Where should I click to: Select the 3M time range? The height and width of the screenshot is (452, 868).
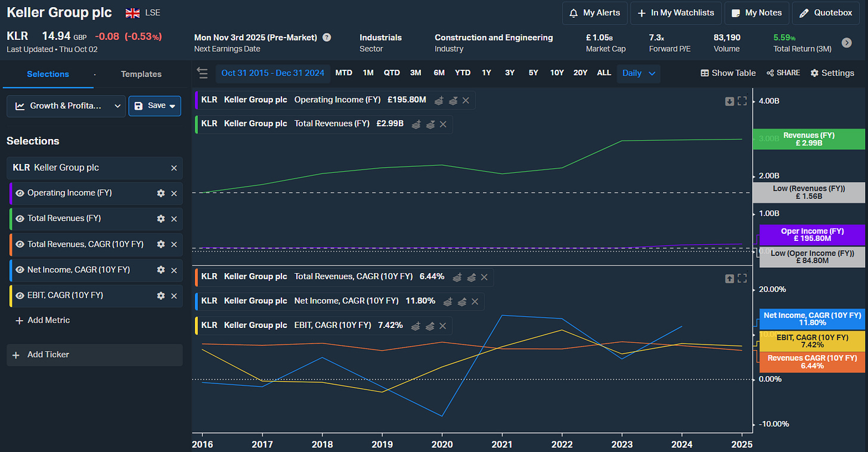(x=416, y=73)
